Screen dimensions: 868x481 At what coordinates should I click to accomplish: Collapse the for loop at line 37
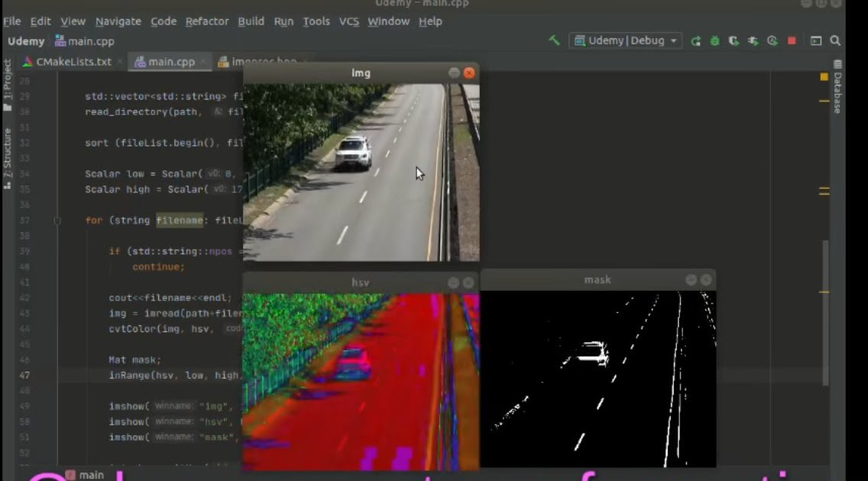(57, 220)
